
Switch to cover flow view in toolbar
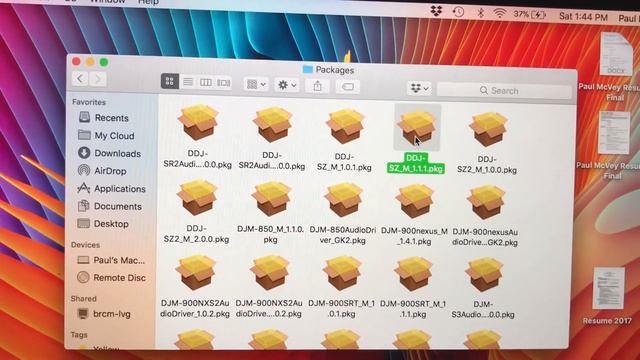click(223, 83)
